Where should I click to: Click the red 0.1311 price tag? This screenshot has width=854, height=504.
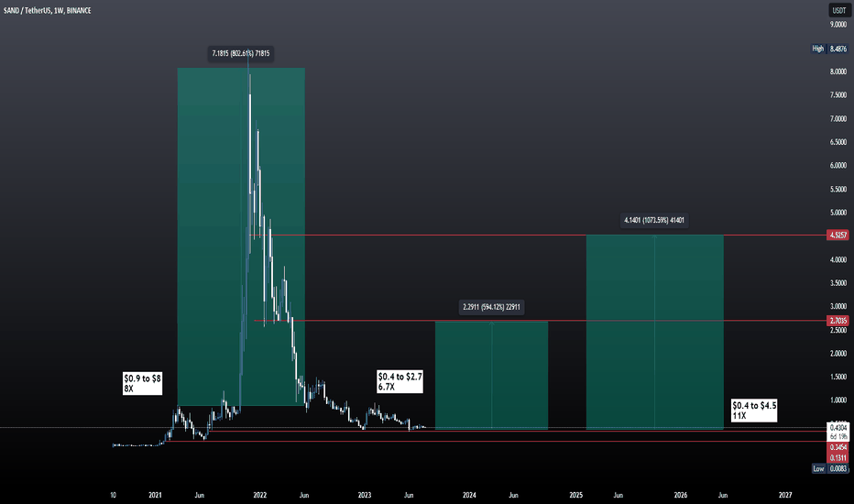838,457
